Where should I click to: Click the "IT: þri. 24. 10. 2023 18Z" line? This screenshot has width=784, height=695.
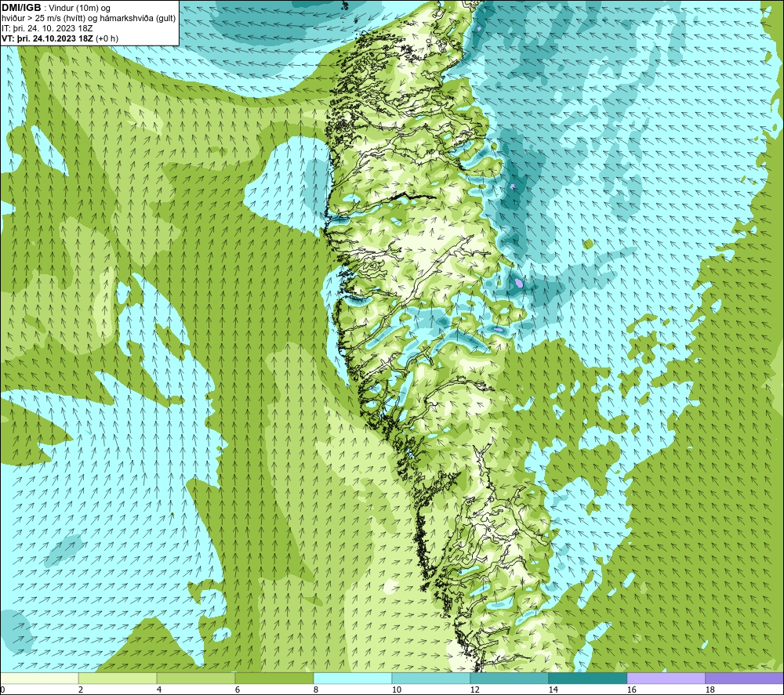[47, 28]
